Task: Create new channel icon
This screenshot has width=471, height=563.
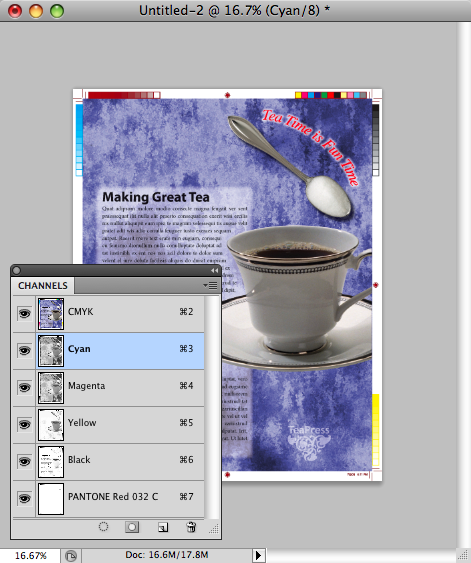Action: 163,527
